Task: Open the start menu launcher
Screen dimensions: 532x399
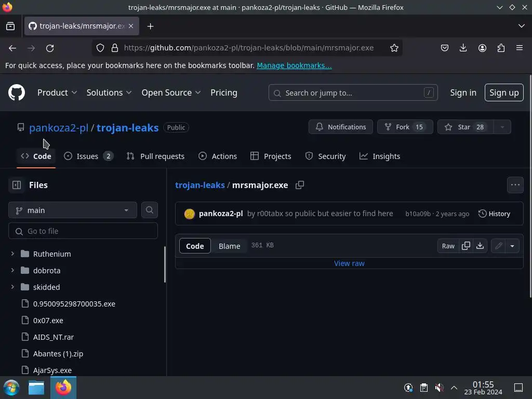Action: pos(11,388)
